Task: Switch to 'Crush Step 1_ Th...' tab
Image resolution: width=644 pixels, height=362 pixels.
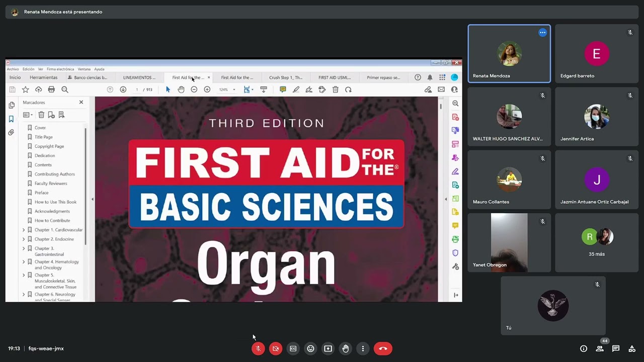Action: point(286,77)
